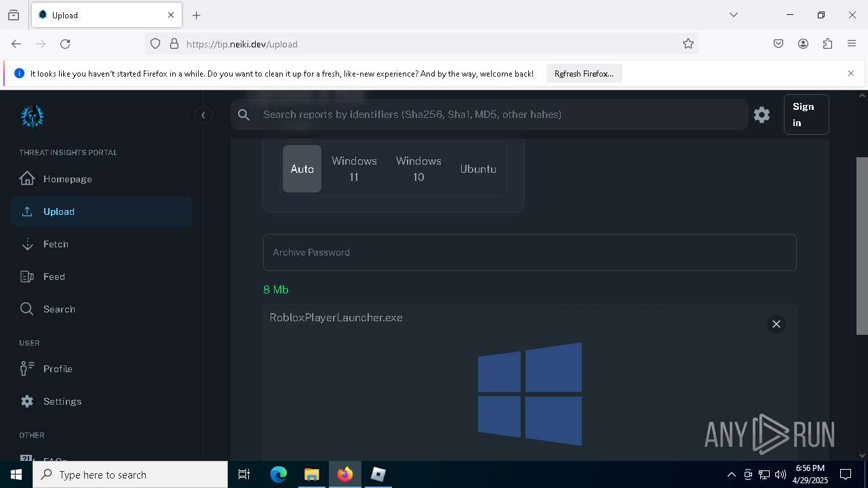Open a new tab with the plus button
Screen dimensions: 868x488
point(197,15)
